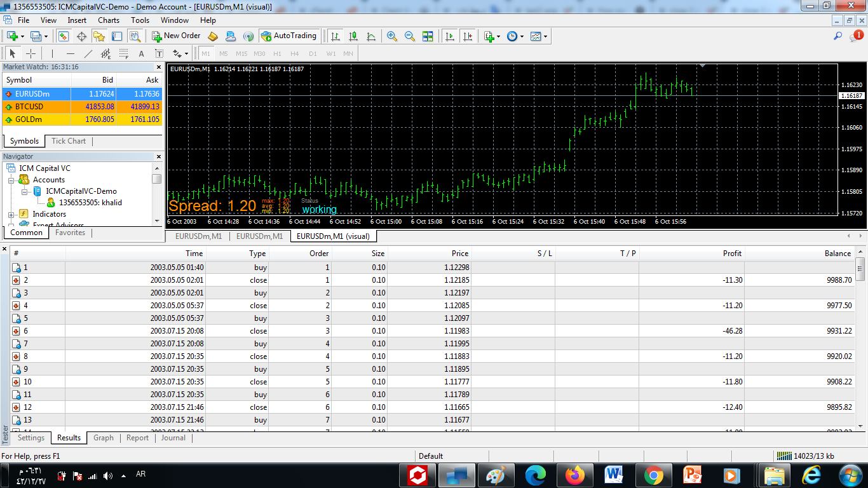
Task: Expand the Templates dropdown arrow
Action: (545, 37)
